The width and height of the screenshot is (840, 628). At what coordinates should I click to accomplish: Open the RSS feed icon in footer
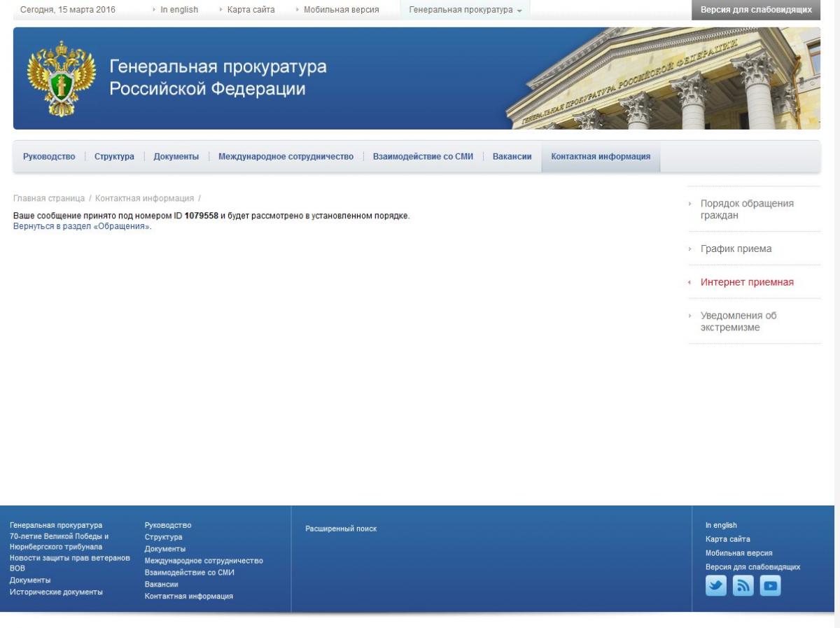[x=743, y=585]
